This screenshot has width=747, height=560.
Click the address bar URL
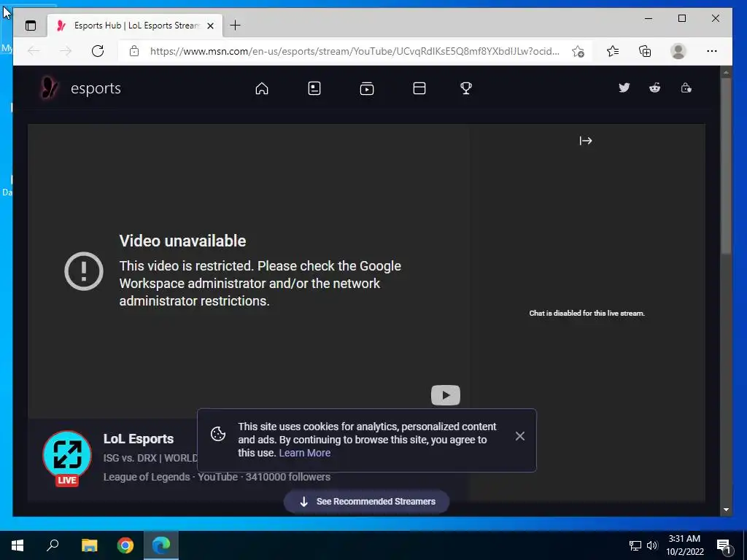tap(355, 51)
